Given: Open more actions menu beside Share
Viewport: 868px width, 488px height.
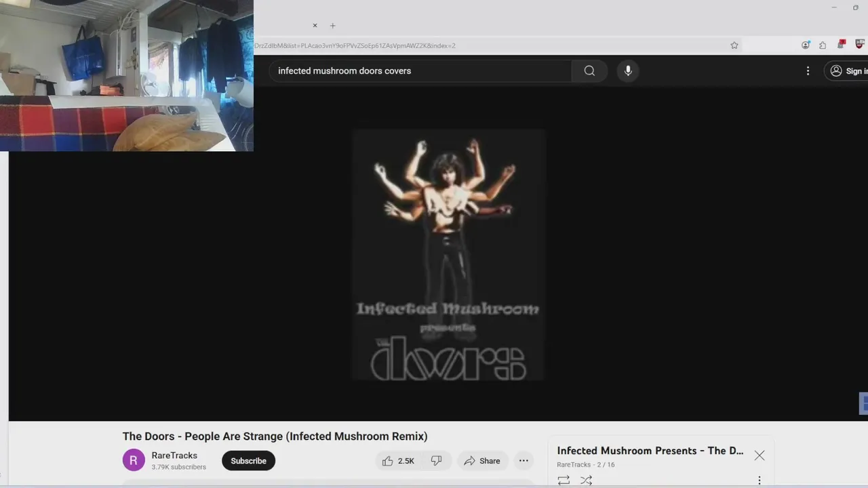Looking at the screenshot, I should tap(524, 461).
